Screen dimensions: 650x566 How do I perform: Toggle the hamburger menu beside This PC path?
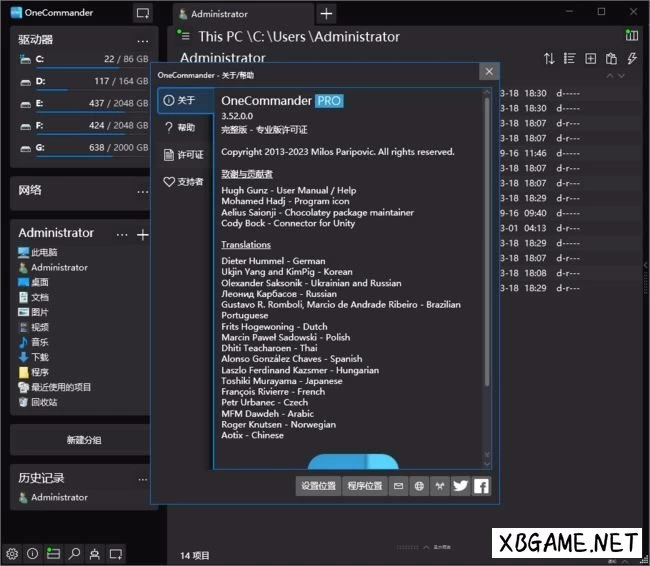183,36
